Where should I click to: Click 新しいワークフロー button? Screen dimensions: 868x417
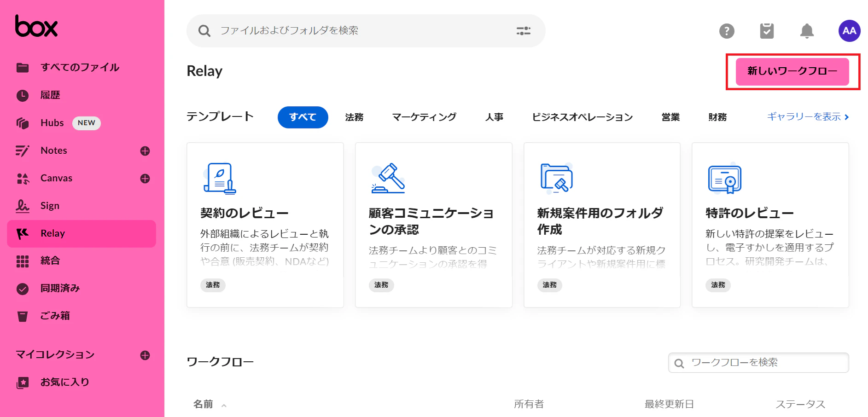click(792, 71)
